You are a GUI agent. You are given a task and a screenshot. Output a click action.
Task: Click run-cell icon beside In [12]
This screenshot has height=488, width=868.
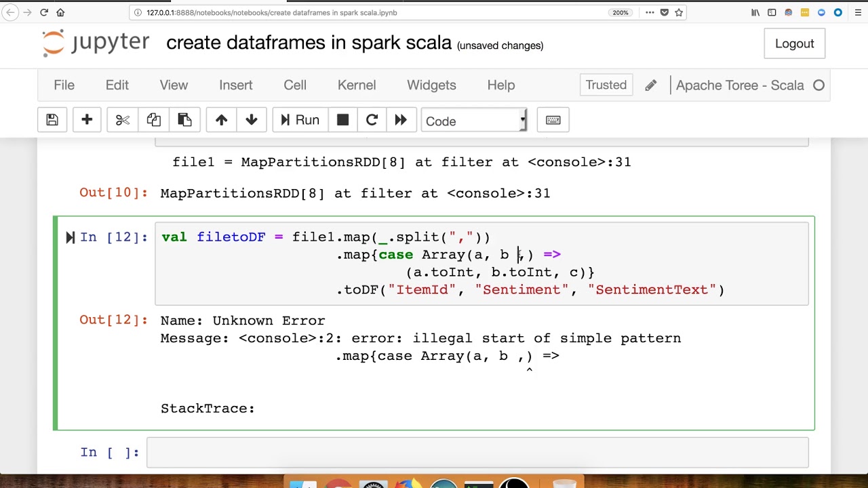[x=70, y=237]
